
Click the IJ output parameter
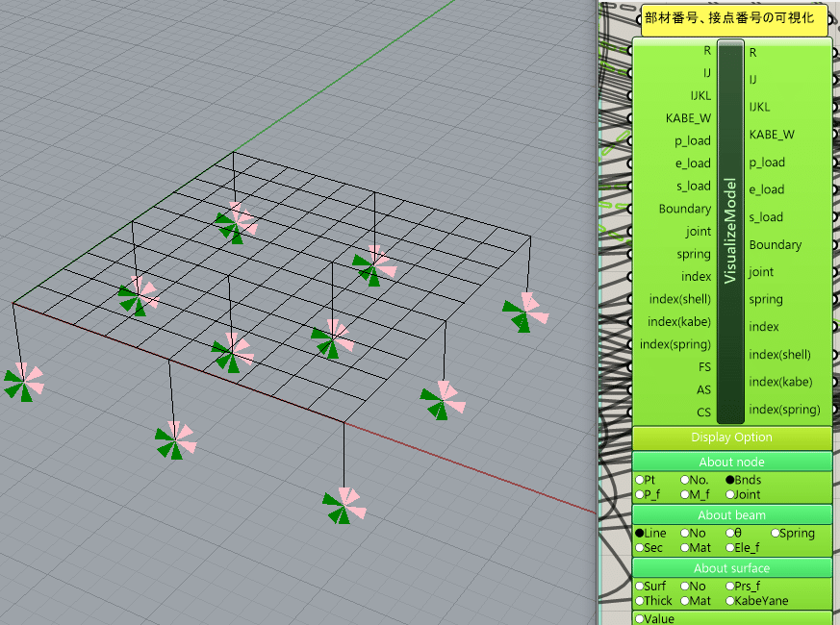(x=752, y=80)
